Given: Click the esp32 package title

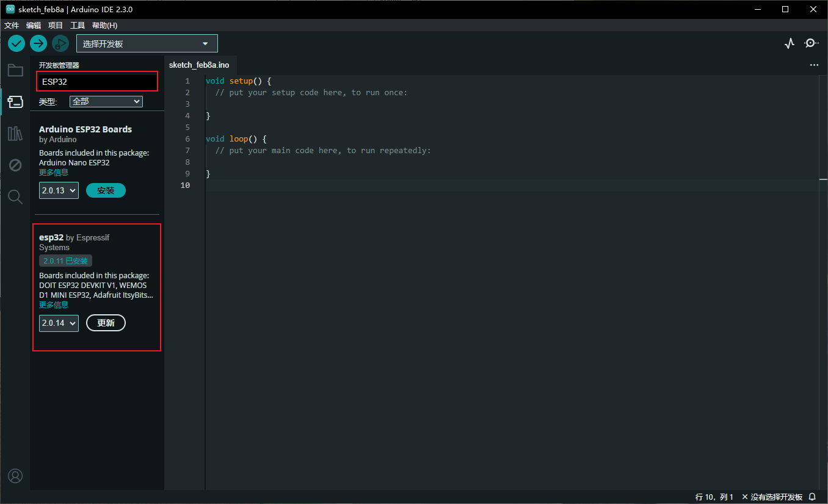Looking at the screenshot, I should point(51,237).
